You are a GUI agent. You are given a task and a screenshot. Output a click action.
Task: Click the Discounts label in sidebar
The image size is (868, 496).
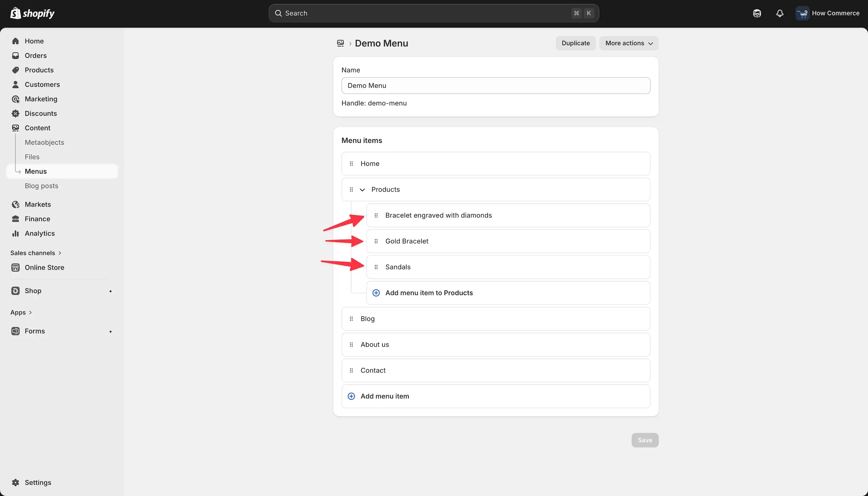[40, 113]
